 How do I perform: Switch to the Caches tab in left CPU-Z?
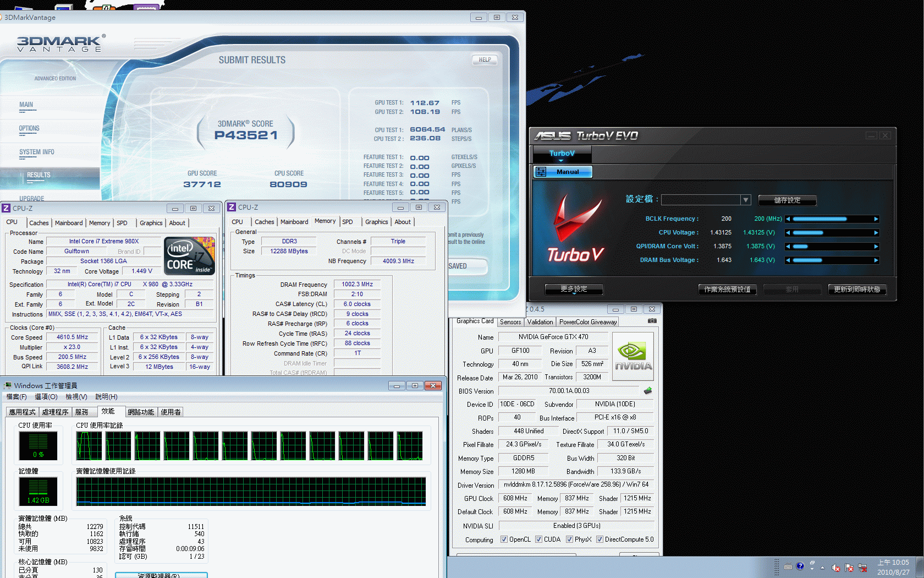(x=38, y=223)
